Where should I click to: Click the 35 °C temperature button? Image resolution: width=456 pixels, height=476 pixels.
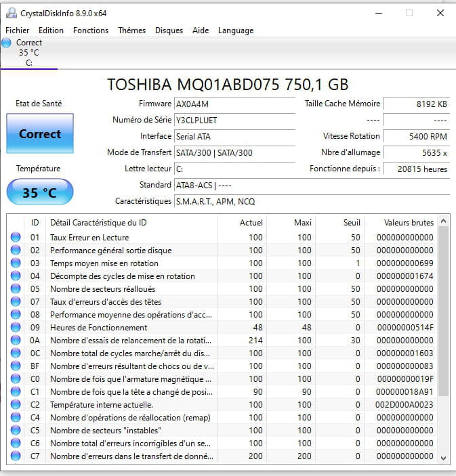[40, 192]
